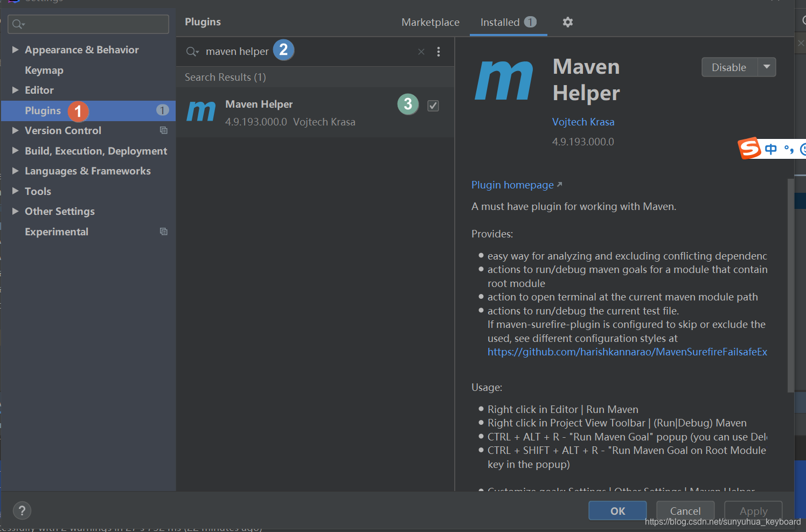806x532 pixels.
Task: Click the Sogou input method icon
Action: [x=749, y=148]
